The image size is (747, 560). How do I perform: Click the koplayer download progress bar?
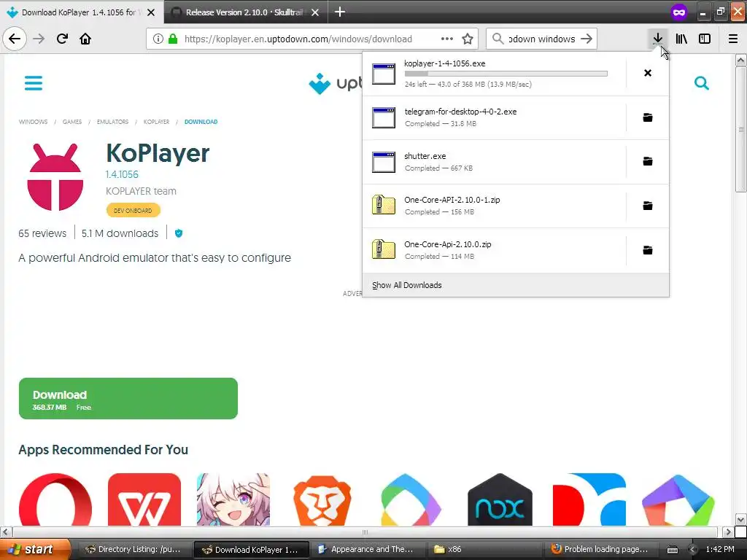[506, 74]
